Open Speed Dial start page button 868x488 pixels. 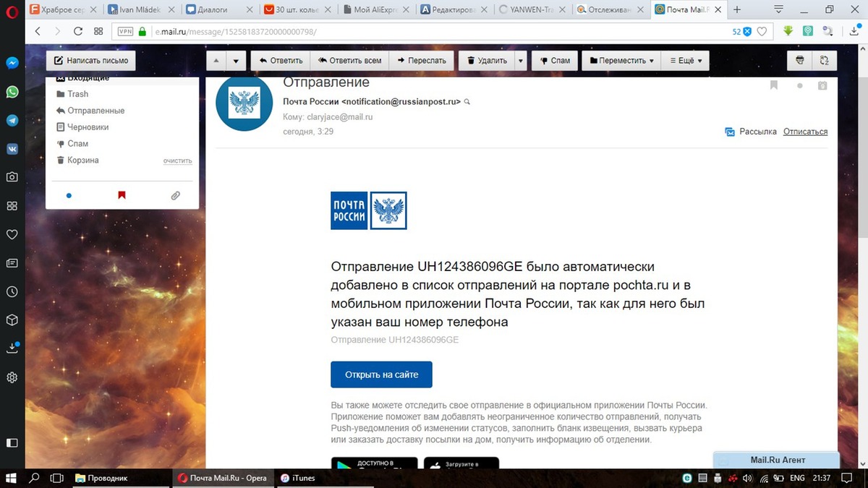pos(98,32)
